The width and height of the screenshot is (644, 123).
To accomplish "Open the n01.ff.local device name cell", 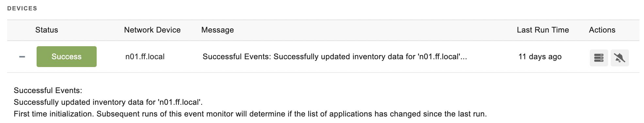I will 145,57.
